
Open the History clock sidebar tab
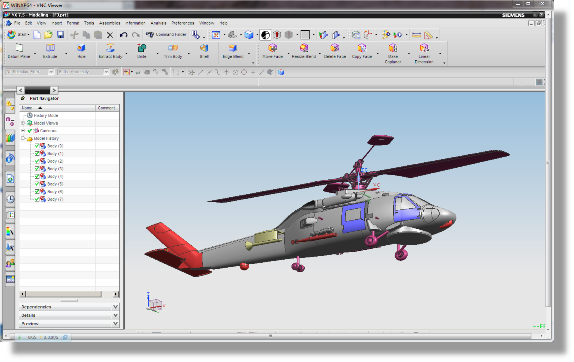click(x=10, y=199)
